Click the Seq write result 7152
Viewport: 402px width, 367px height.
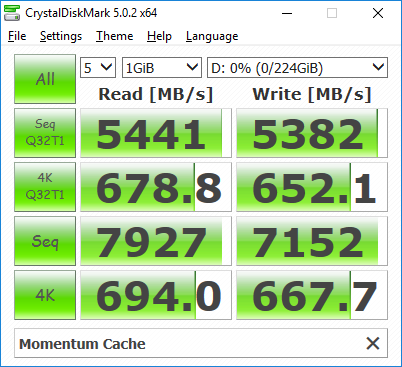(x=312, y=241)
